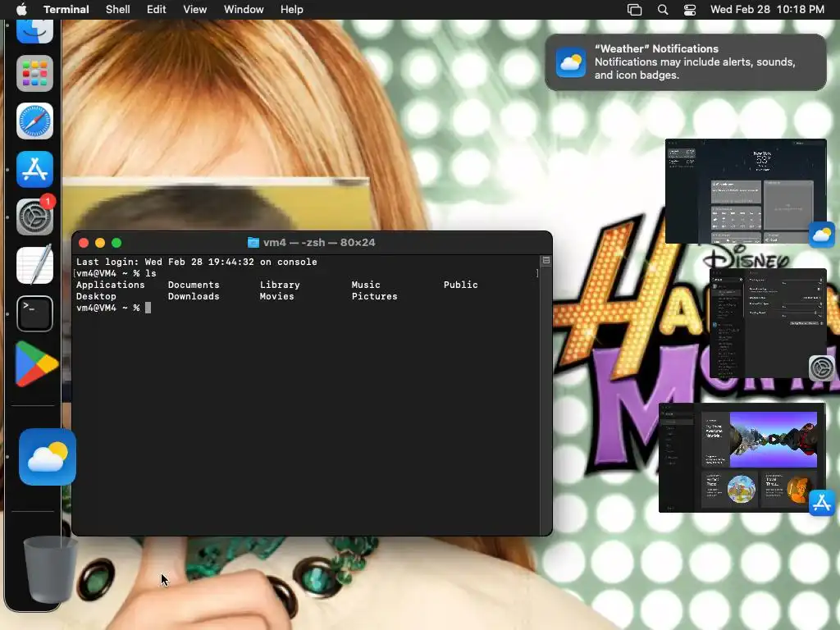
Task: Launch Safari from the Dock
Action: pos(34,121)
